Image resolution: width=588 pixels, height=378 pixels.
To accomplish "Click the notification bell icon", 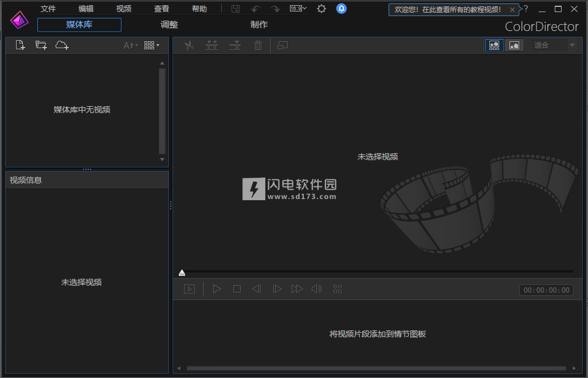I will pos(341,9).
